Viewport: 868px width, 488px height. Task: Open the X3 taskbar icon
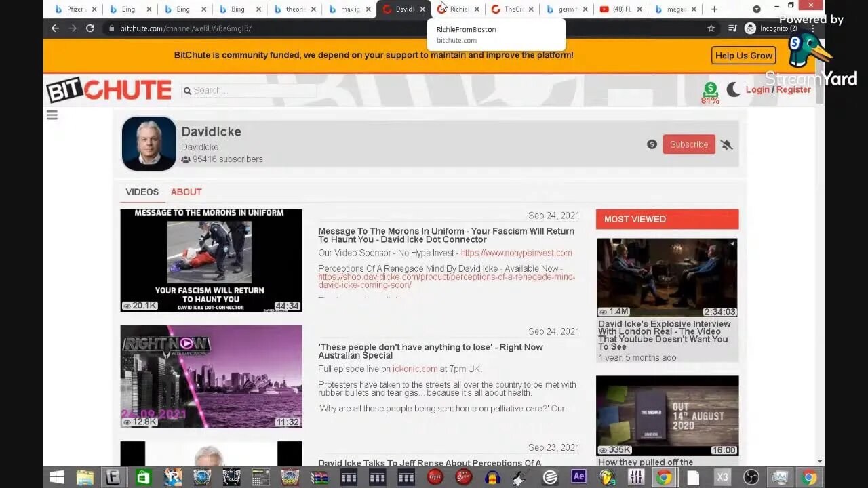722,477
